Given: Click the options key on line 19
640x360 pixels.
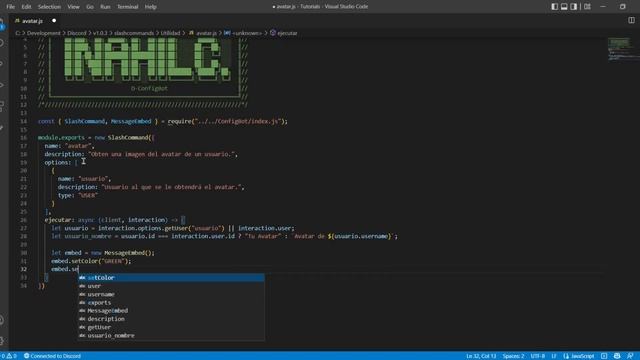Looking at the screenshot, I should click(56, 162).
